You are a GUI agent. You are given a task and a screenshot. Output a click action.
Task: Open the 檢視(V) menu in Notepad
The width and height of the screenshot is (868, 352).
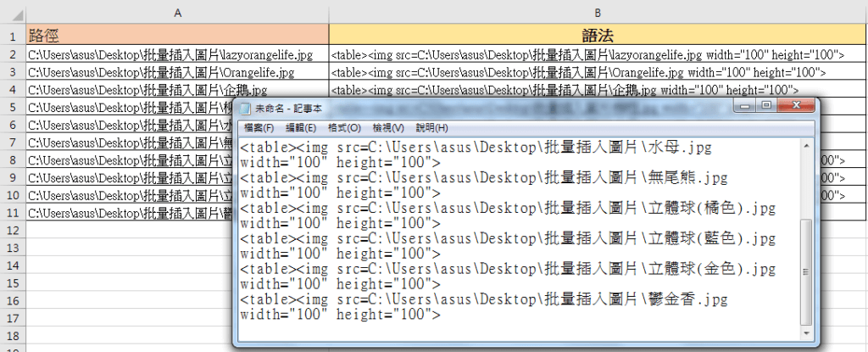[387, 127]
